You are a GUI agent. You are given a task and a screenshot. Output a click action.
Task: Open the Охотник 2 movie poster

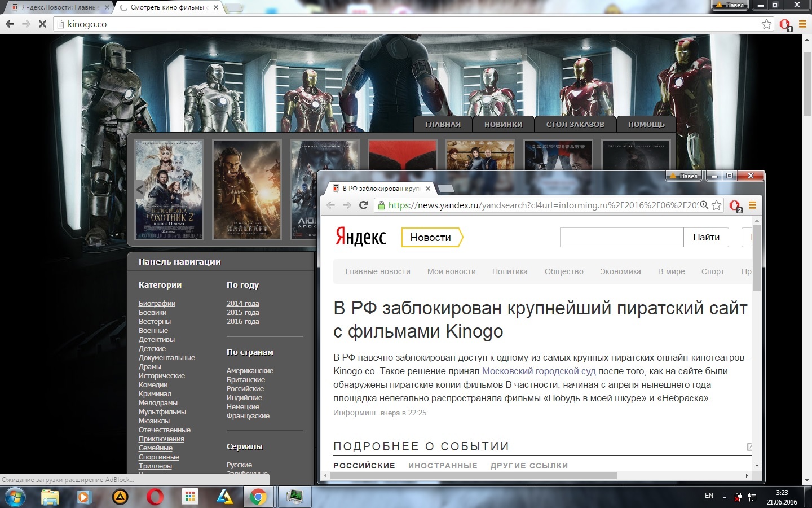(169, 190)
